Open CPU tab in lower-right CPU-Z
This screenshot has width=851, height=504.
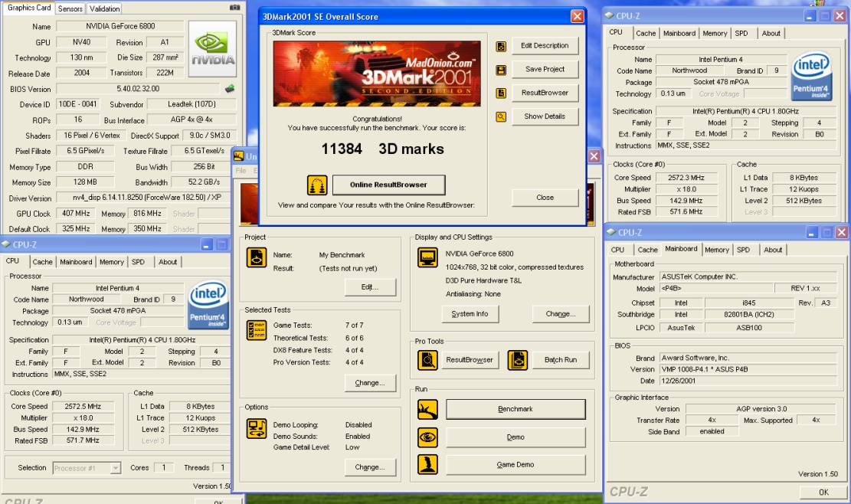click(x=617, y=250)
